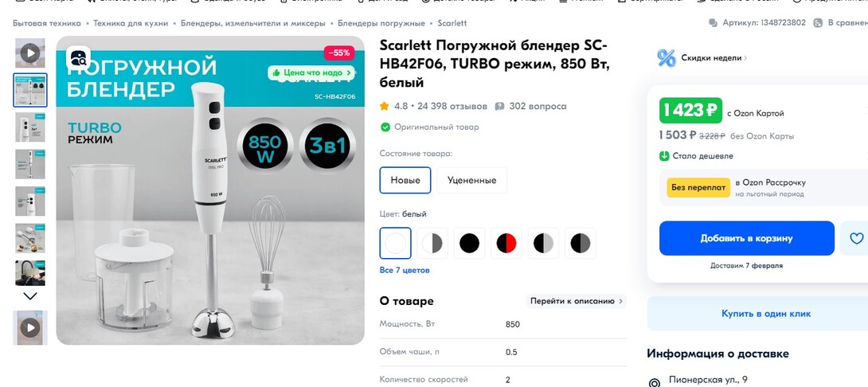Open Блендеры погружные breadcrumb

click(x=381, y=23)
